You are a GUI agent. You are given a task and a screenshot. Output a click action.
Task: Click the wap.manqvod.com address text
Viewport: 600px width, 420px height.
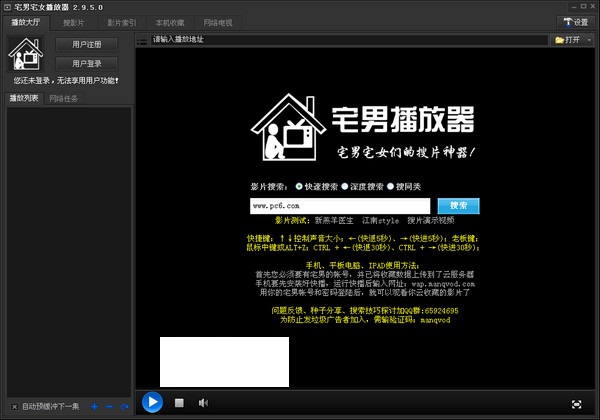[x=443, y=284]
